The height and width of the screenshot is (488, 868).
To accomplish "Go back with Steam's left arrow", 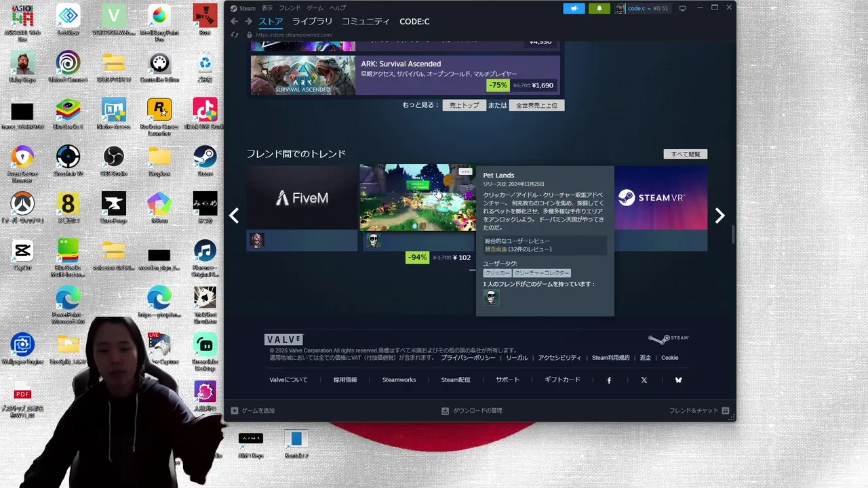I will pos(235,22).
